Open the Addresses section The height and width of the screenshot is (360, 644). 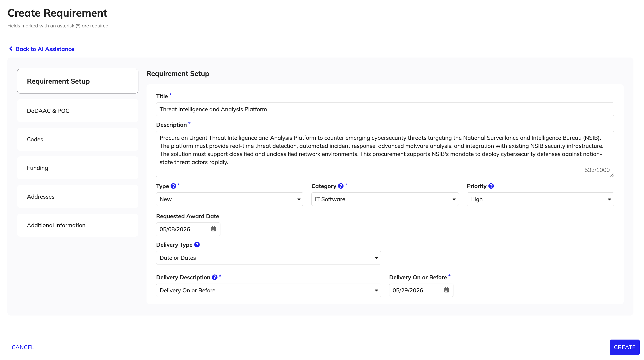[78, 196]
